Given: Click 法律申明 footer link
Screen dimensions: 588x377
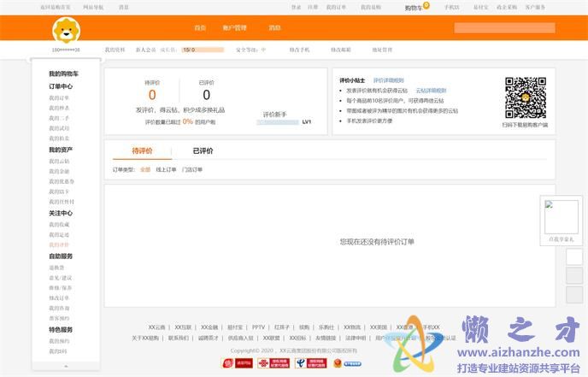Looking at the screenshot, I should coord(356,338).
